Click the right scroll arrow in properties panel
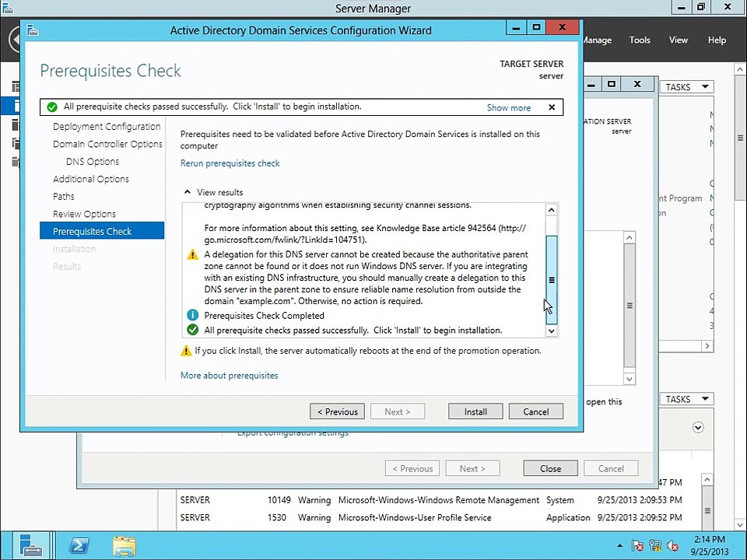The height and width of the screenshot is (560, 747). [x=707, y=346]
